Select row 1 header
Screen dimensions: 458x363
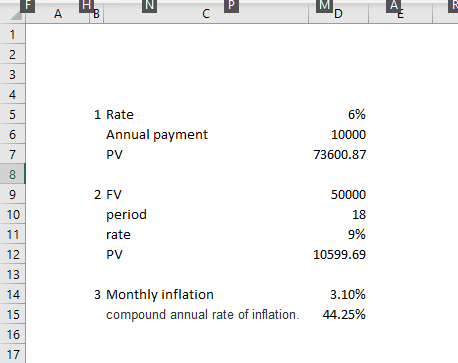point(12,34)
